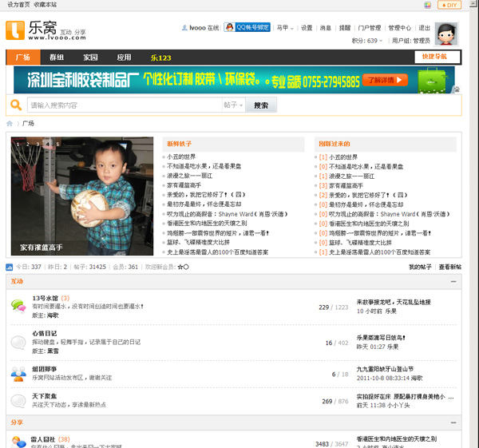Switch to the 应用 tab
This screenshot has width=479, height=448.
[124, 57]
